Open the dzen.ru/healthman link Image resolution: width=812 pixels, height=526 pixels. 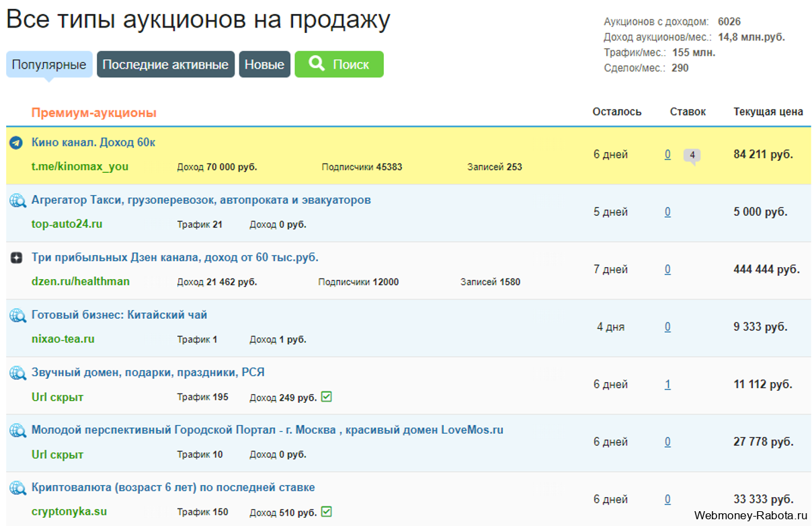(81, 281)
